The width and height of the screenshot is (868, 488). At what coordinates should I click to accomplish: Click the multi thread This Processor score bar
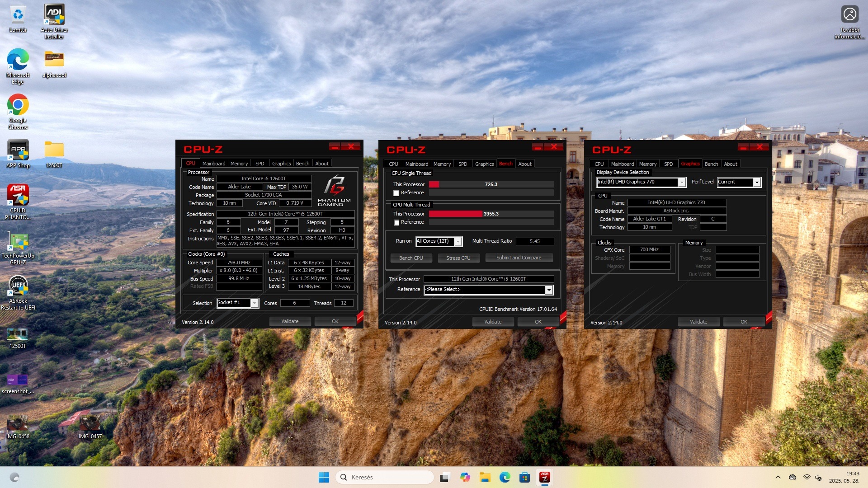click(491, 214)
